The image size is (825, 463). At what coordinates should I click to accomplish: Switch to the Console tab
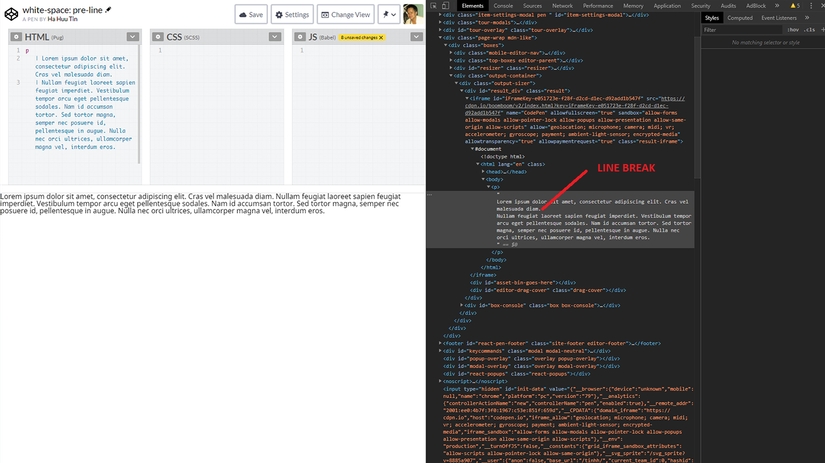[503, 6]
